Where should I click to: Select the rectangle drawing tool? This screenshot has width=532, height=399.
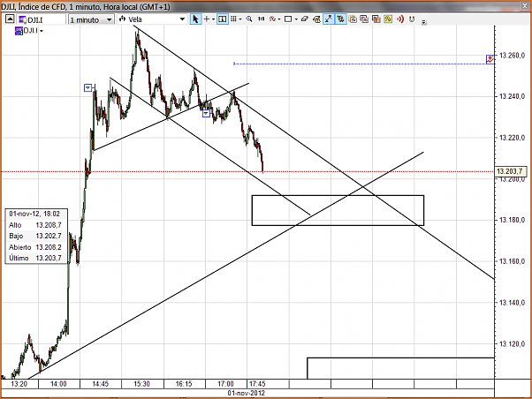pos(288,19)
